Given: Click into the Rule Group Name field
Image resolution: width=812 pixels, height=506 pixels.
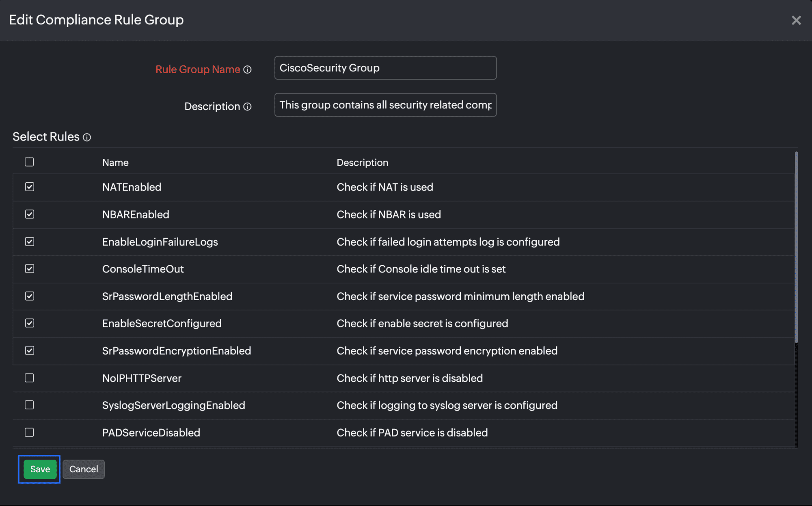Looking at the screenshot, I should pyautogui.click(x=385, y=68).
